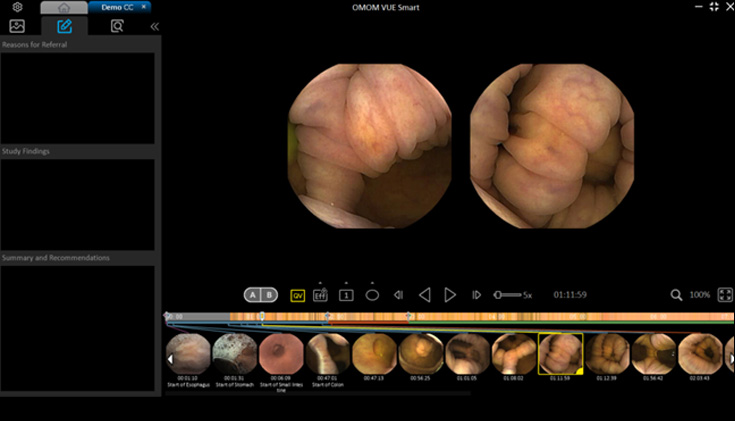The width and height of the screenshot is (735, 421).
Task: Select the single image view mode
Action: pos(346,295)
